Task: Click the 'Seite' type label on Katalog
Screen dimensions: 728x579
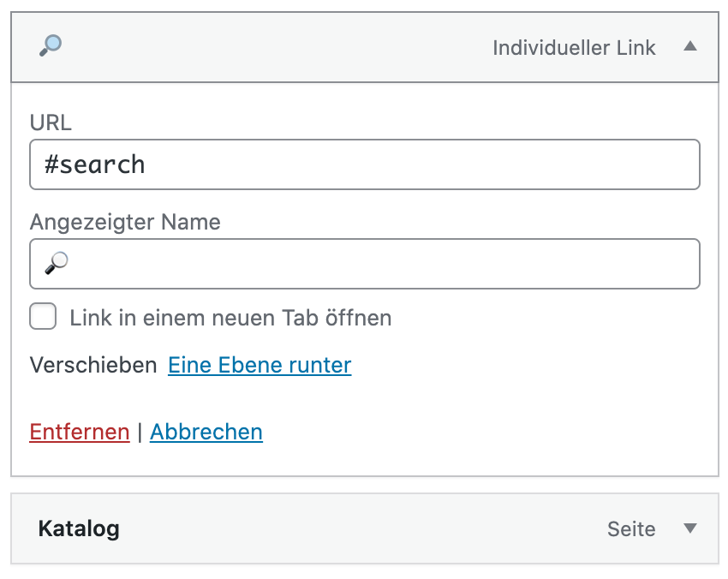Action: click(631, 529)
